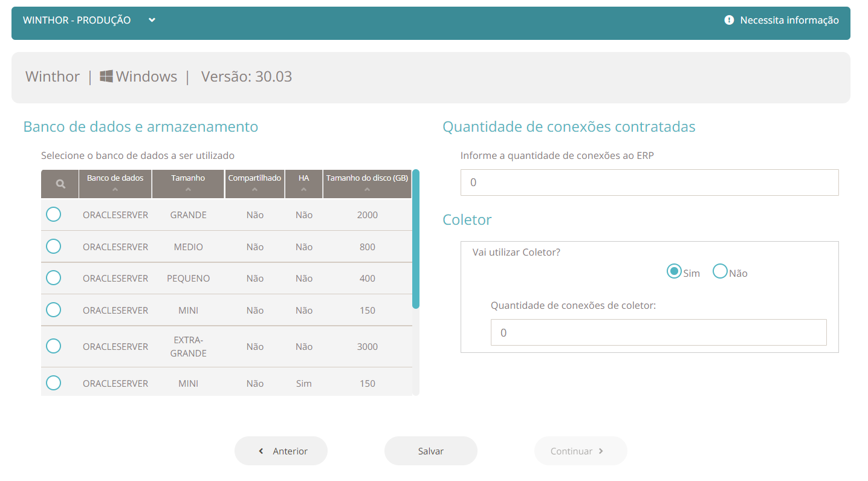Choose Não for Vai utilizar Coletor
This screenshot has width=868, height=481.
point(720,271)
